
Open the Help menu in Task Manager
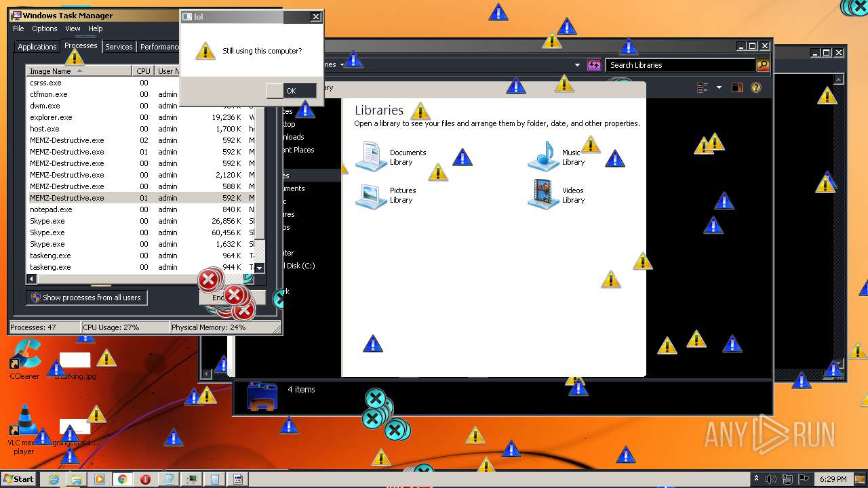click(x=95, y=28)
